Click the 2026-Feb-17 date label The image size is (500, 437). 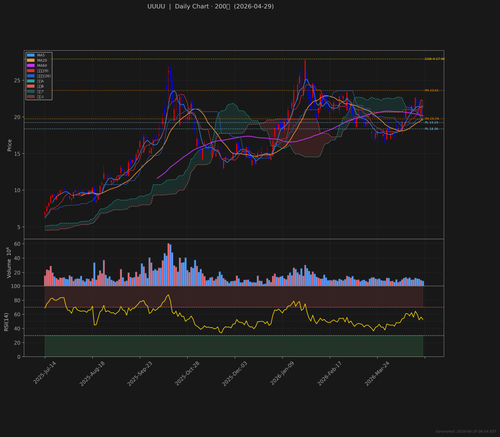pos(330,373)
